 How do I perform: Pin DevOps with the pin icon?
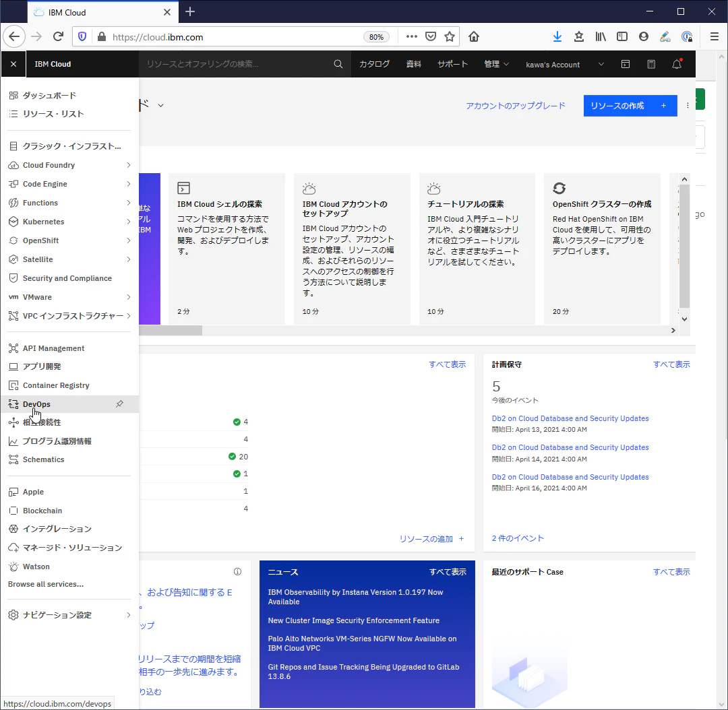119,404
